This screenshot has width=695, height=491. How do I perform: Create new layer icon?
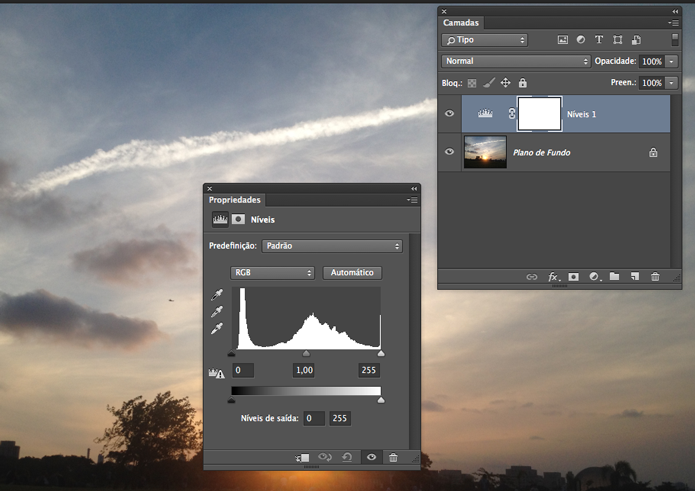tap(635, 277)
